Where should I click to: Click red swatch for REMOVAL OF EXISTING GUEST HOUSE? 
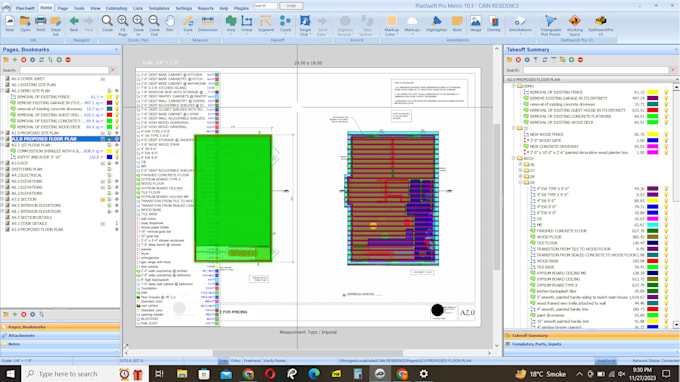click(x=653, y=111)
